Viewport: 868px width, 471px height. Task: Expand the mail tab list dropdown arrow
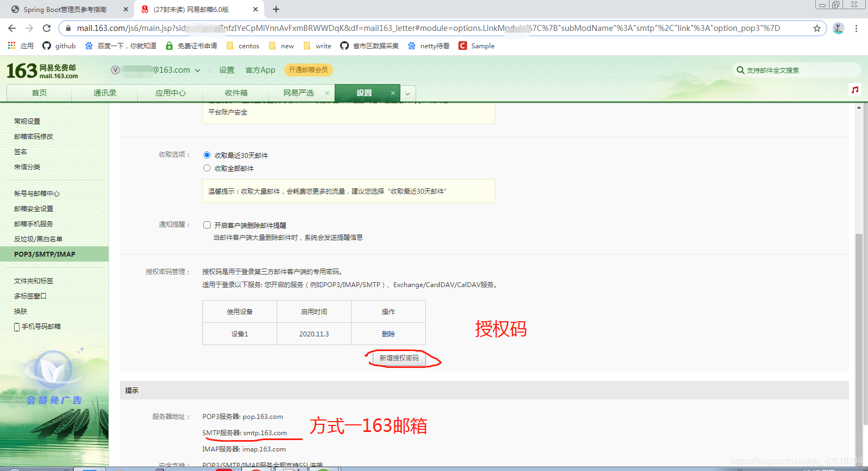pos(408,93)
